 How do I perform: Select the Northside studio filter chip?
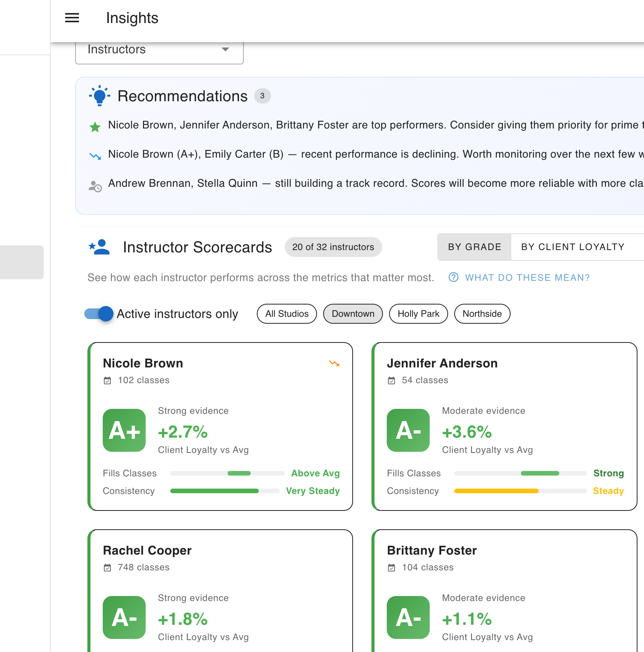[x=482, y=314]
